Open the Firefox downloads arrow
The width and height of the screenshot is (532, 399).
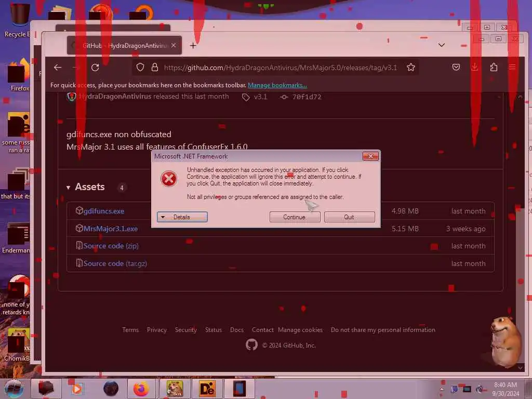click(475, 67)
